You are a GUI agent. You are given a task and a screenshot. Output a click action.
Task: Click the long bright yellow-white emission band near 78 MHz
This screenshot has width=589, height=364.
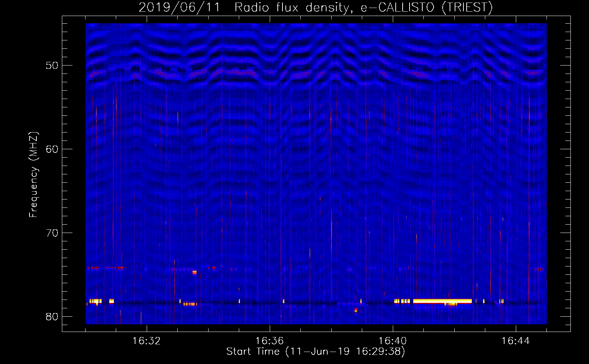(442, 301)
